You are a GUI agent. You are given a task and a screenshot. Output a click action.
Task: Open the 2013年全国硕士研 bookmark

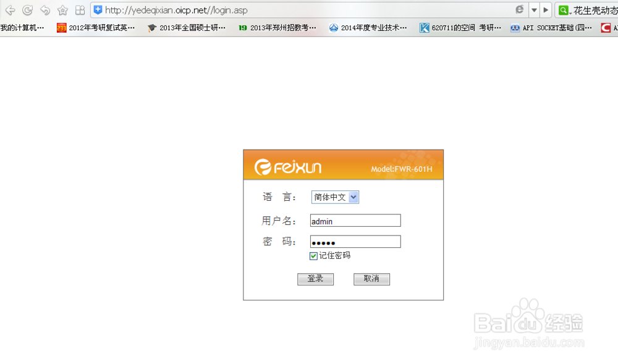(x=187, y=28)
